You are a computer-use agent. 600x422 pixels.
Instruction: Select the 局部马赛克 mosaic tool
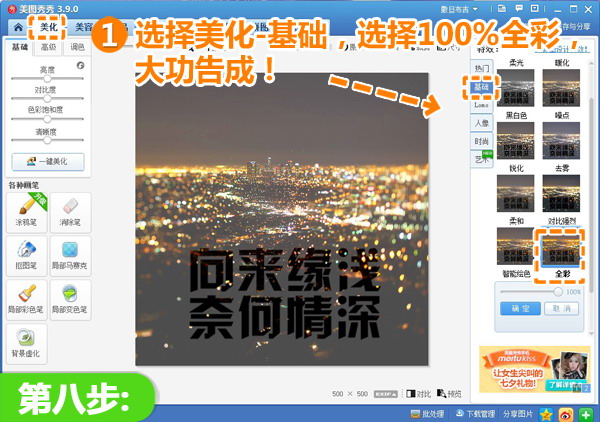tap(70, 256)
